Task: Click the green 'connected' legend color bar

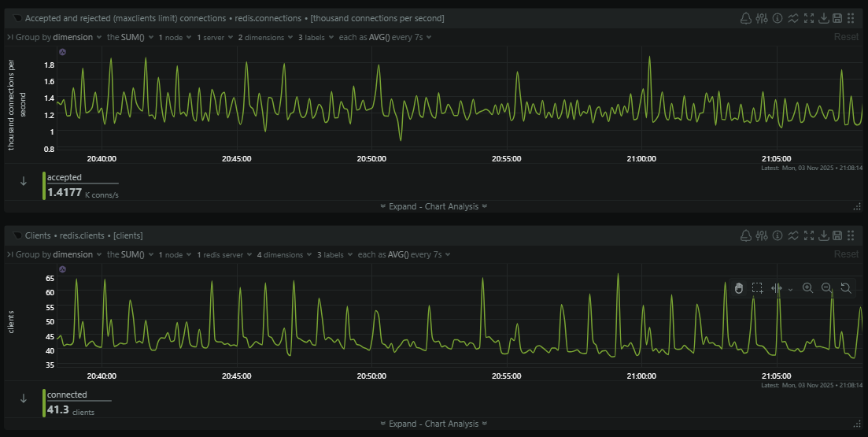Action: (x=44, y=403)
